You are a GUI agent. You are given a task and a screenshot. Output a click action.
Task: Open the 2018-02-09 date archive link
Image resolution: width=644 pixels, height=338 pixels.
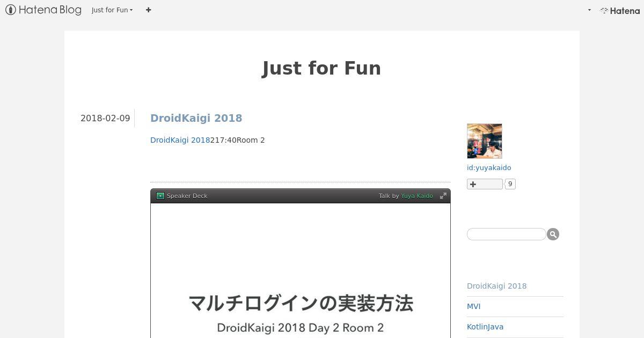point(105,118)
